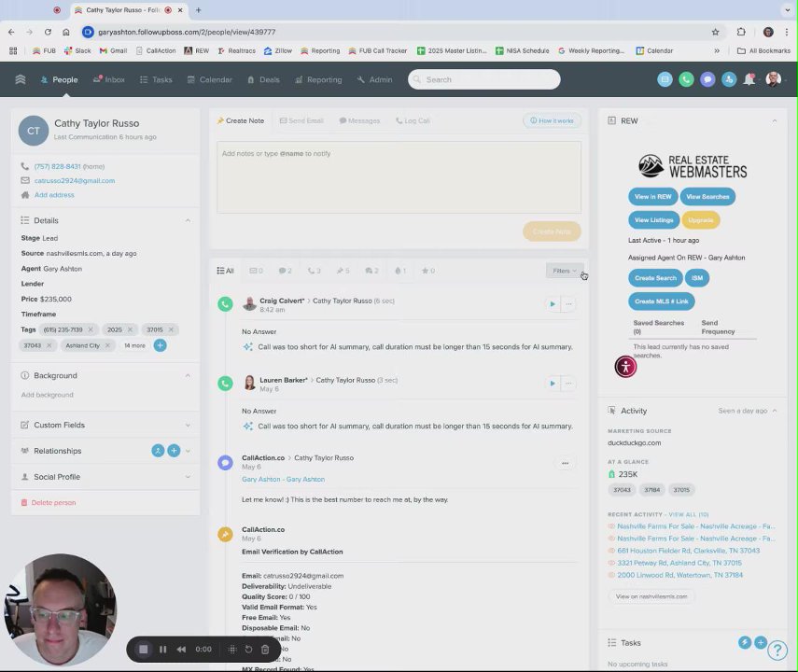The width and height of the screenshot is (798, 672).
Task: Click the Upgrade button
Action: [700, 220]
